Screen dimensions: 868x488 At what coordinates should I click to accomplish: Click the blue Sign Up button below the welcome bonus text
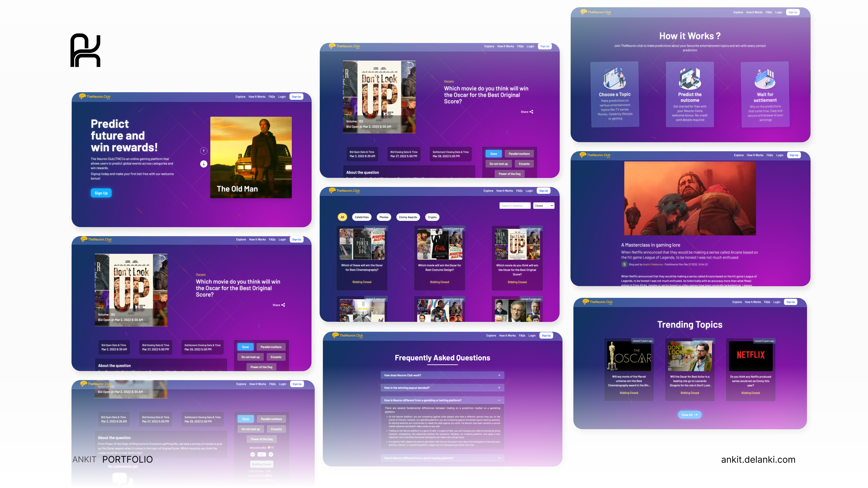(101, 193)
